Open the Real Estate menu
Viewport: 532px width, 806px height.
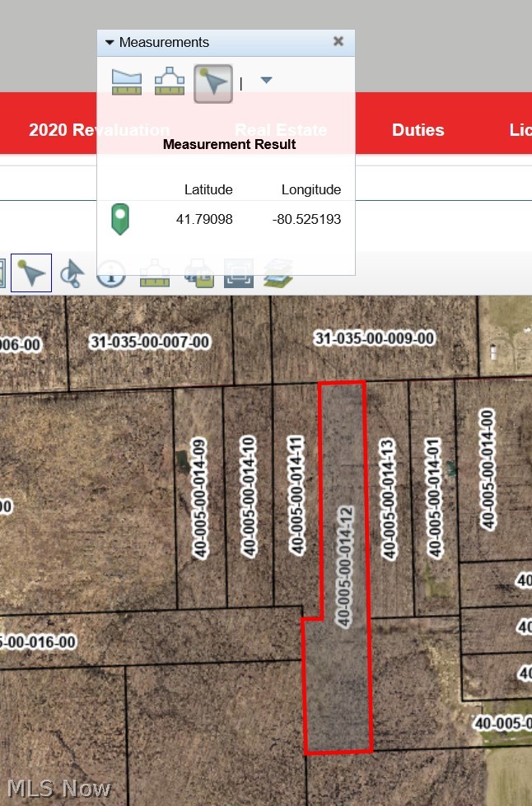(281, 129)
